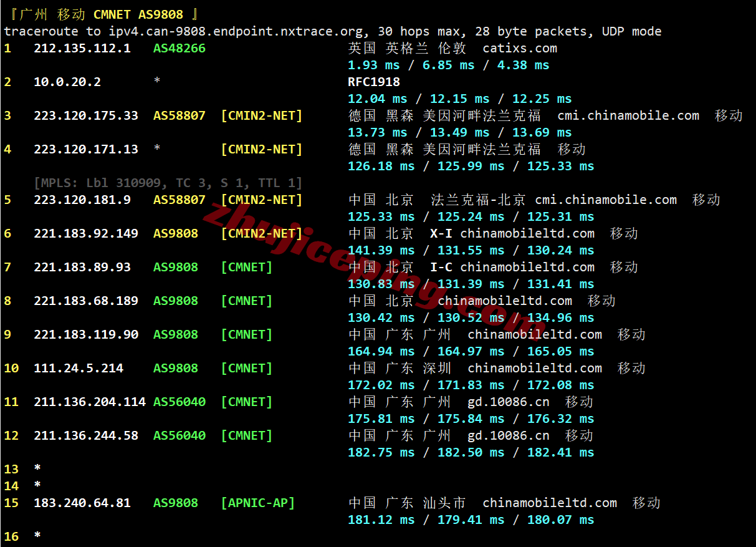Select the latency value 1.93 ms
Screen dimensions: 756x547
click(374, 65)
